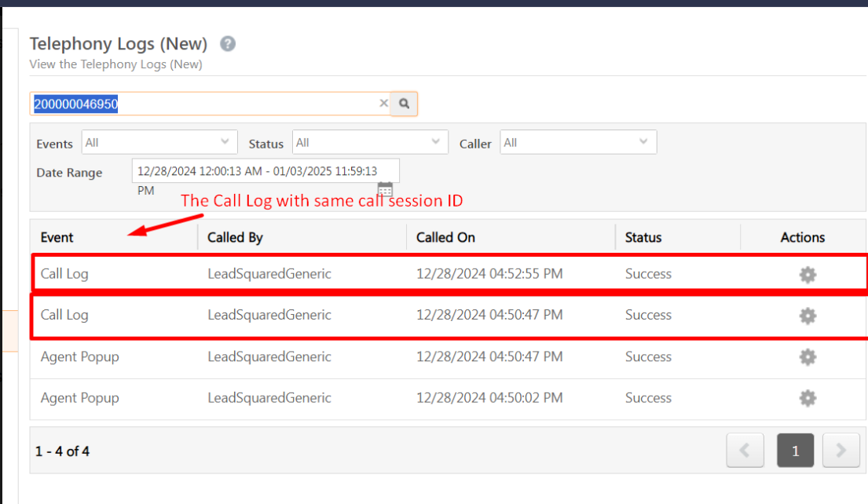Open actions gear for 04:52:55 PM Call Log
This screenshot has height=504, width=868.
808,275
